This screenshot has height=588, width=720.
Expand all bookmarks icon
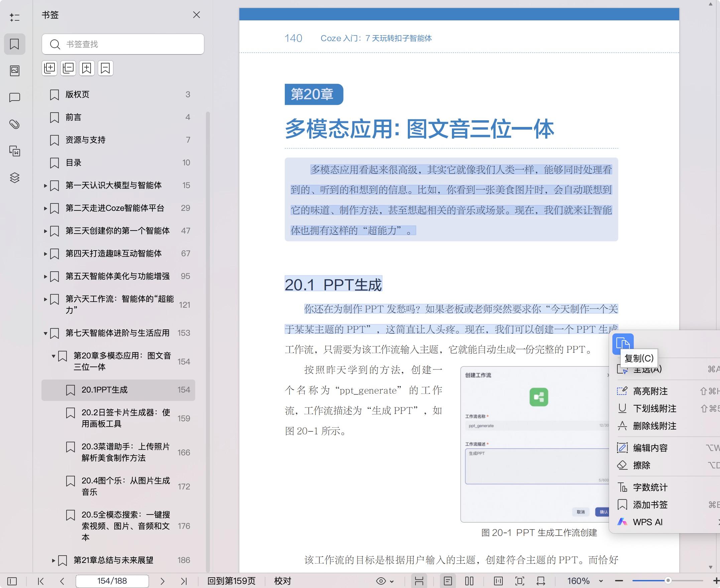pos(49,68)
